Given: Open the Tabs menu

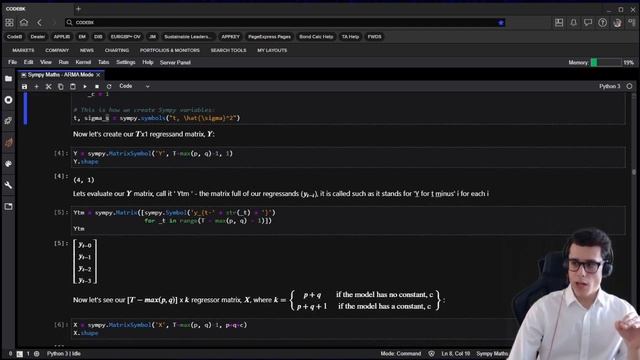Looking at the screenshot, I should tap(103, 62).
